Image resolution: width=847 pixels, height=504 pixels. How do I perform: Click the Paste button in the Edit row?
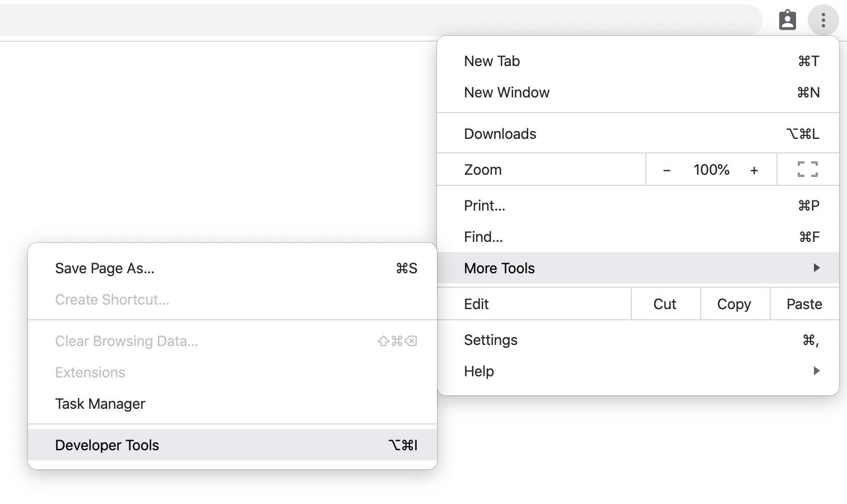pos(804,304)
